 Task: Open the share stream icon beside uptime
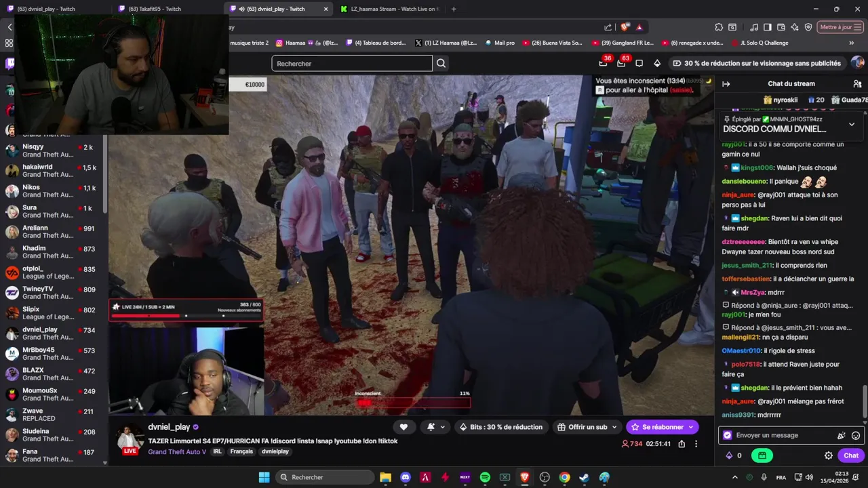tap(682, 444)
